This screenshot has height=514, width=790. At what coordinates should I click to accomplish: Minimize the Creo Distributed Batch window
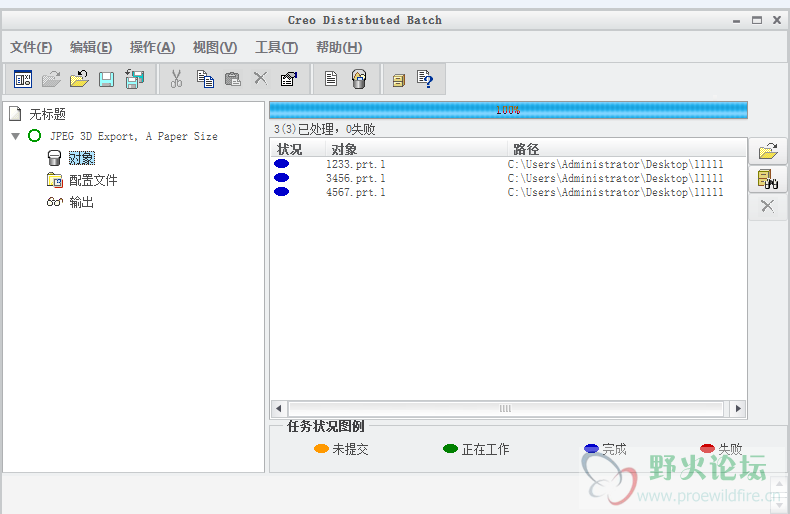737,21
